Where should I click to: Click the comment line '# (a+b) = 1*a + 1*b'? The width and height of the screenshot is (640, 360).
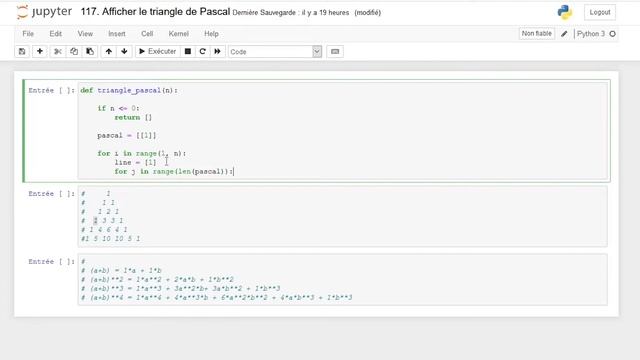121,271
